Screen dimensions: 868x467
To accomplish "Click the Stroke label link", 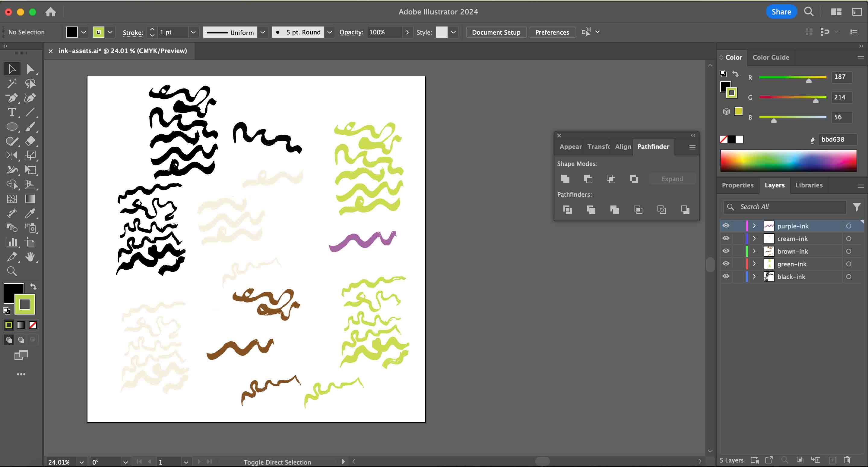I will click(x=133, y=33).
